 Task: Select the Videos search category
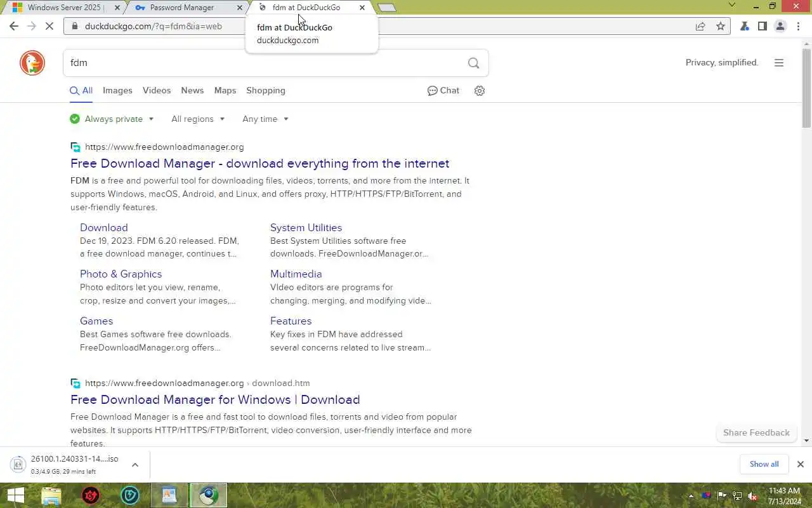[x=157, y=91]
